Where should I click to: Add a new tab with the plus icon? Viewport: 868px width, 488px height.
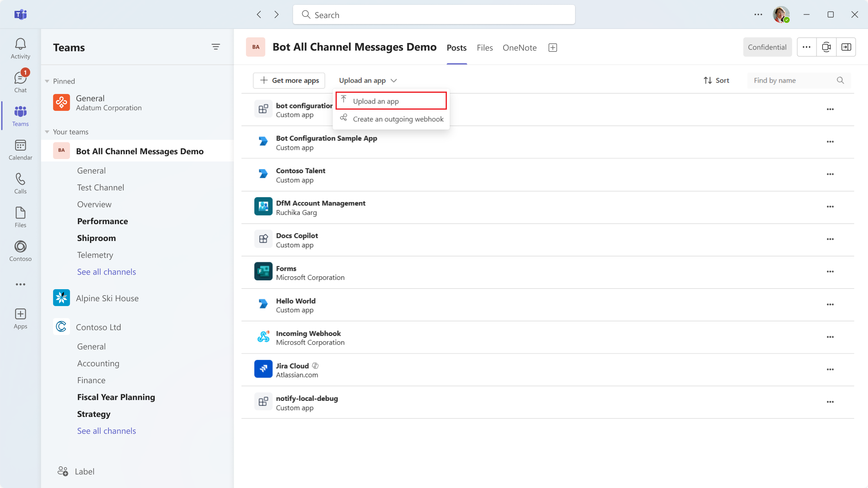tap(553, 47)
